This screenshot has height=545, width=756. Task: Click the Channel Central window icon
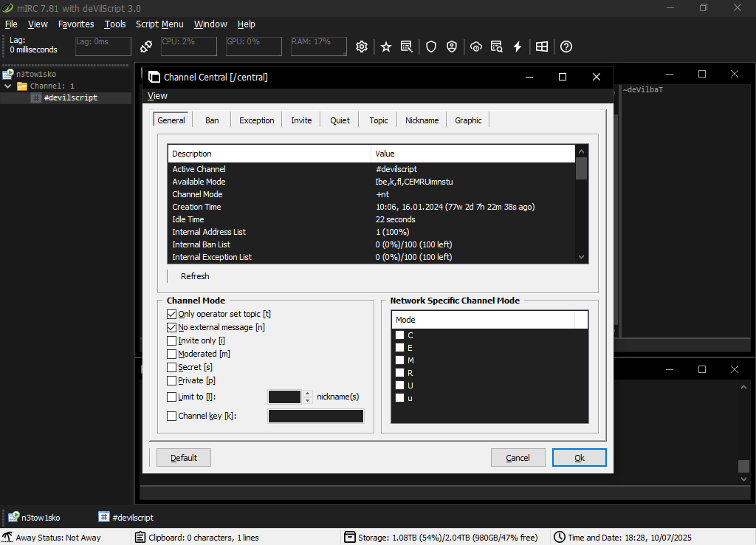154,77
